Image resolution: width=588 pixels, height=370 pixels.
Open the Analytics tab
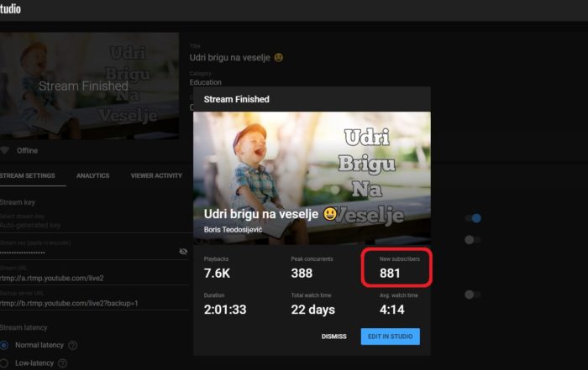93,175
